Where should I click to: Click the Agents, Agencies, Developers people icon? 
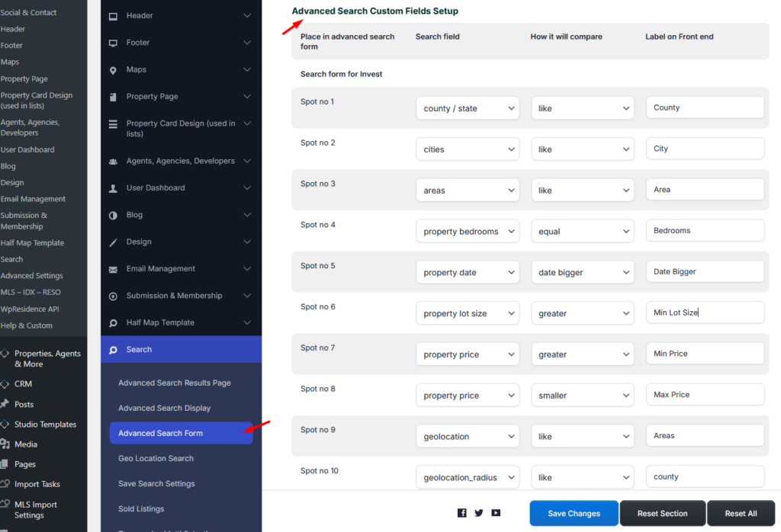pos(113,162)
